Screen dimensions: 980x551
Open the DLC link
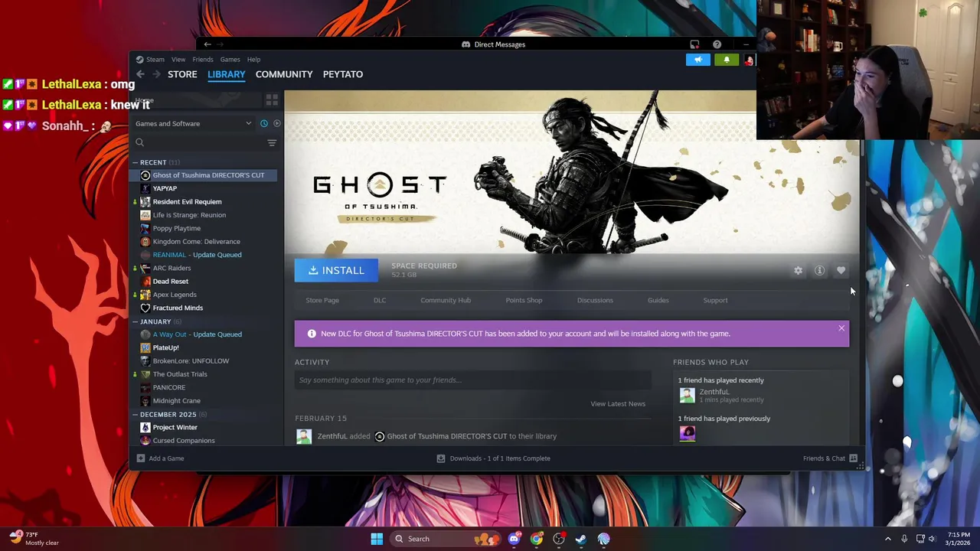[x=380, y=300]
